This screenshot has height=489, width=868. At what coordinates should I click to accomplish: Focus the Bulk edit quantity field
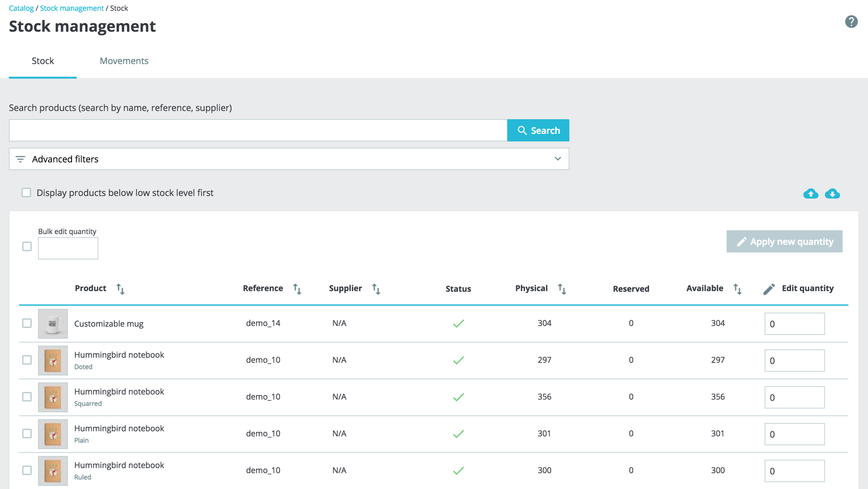click(68, 248)
